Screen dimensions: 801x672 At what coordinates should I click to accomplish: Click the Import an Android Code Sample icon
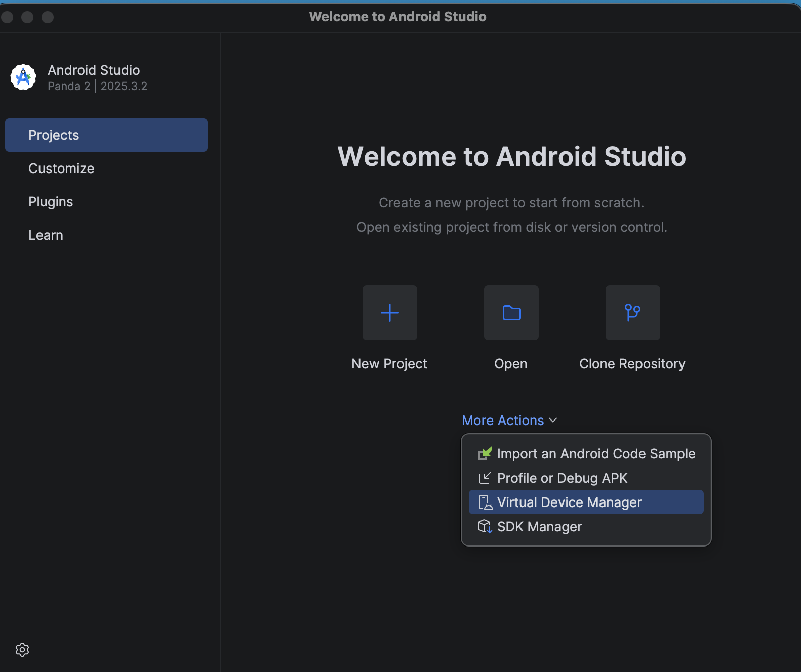coord(485,454)
